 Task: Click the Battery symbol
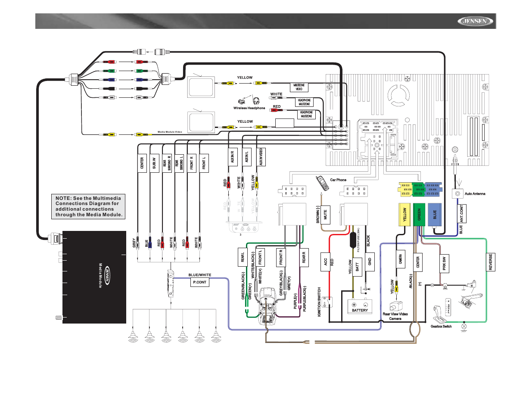pyautogui.click(x=360, y=306)
